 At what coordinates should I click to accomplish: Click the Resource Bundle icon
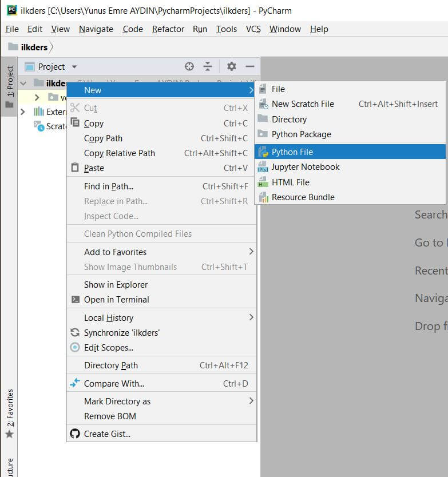(263, 197)
